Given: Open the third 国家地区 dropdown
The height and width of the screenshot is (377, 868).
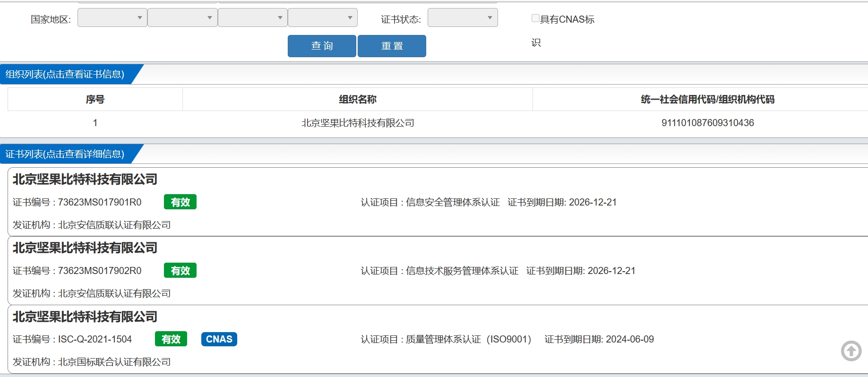Looking at the screenshot, I should tap(252, 17).
